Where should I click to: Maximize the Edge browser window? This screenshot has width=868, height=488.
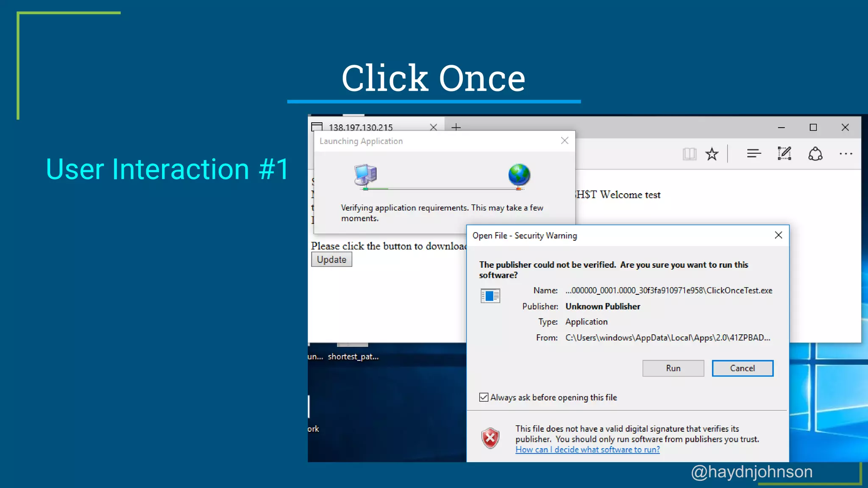click(813, 127)
